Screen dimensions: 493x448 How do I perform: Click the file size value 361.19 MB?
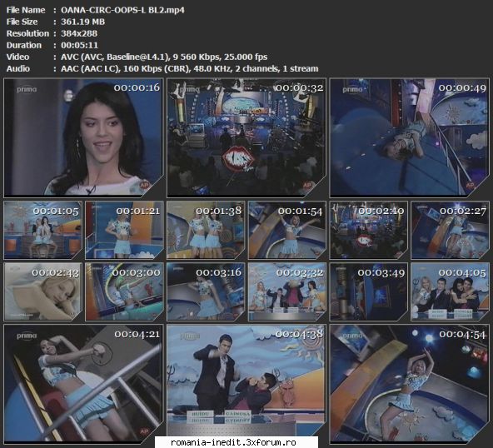83,22
